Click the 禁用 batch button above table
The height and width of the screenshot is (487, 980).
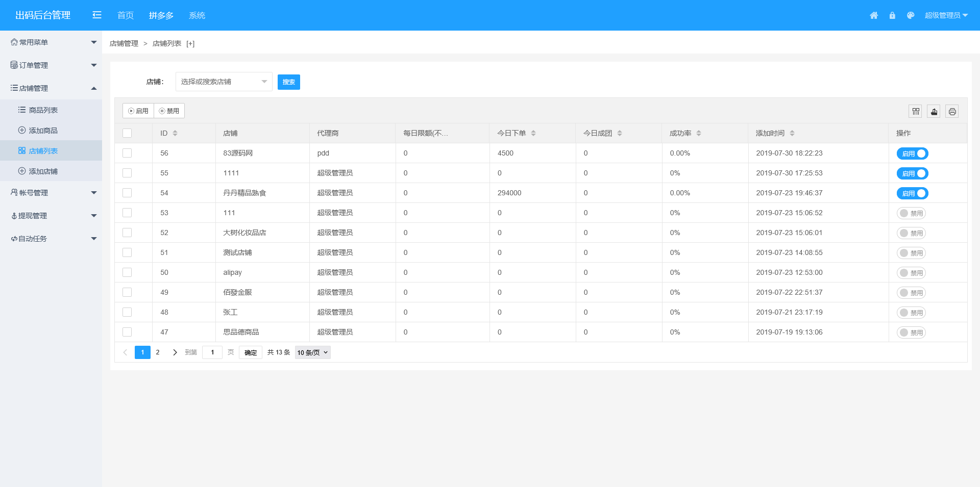pos(169,111)
